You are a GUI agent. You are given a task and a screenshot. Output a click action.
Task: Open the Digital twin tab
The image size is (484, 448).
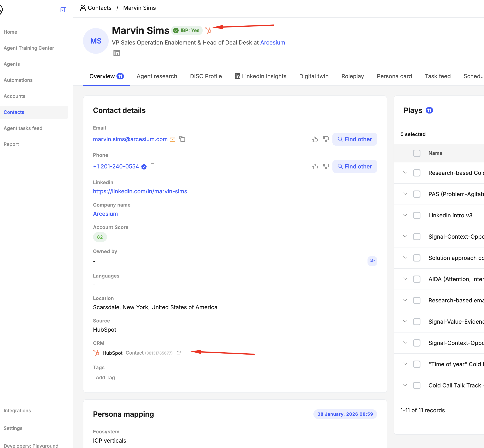(314, 76)
